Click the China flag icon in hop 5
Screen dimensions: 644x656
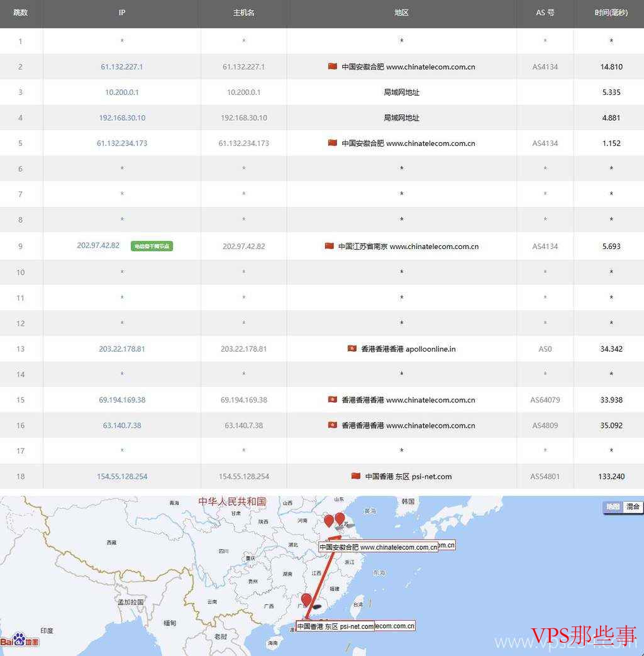(x=333, y=143)
